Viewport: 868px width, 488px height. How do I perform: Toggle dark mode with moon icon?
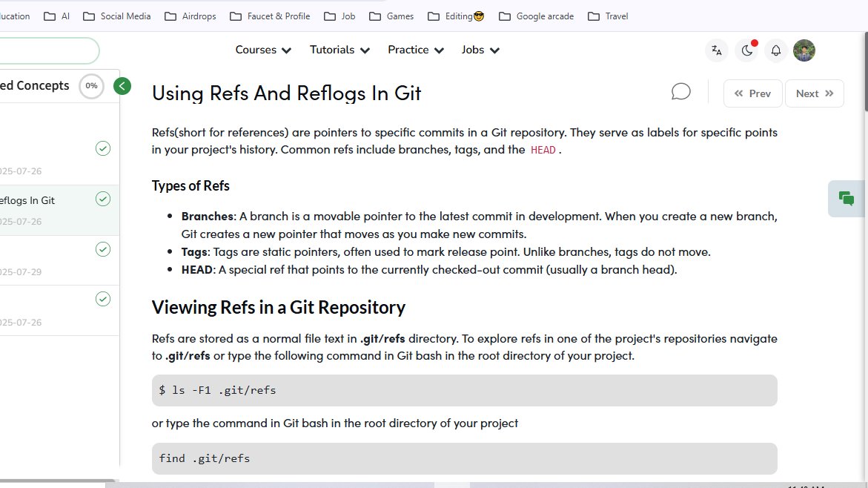[x=746, y=50]
